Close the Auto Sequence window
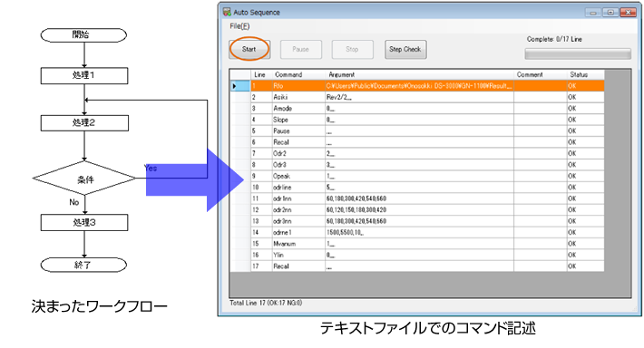This screenshot has width=644, height=348. coord(629,13)
